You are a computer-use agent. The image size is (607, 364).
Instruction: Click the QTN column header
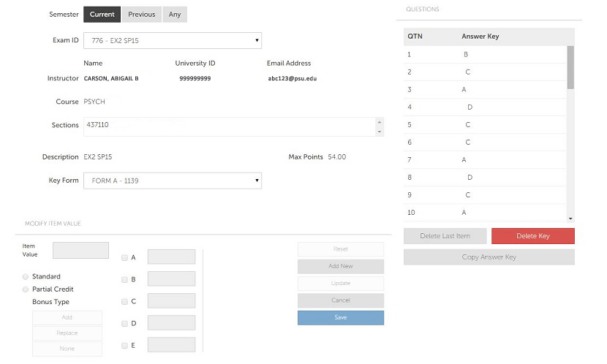click(x=415, y=37)
